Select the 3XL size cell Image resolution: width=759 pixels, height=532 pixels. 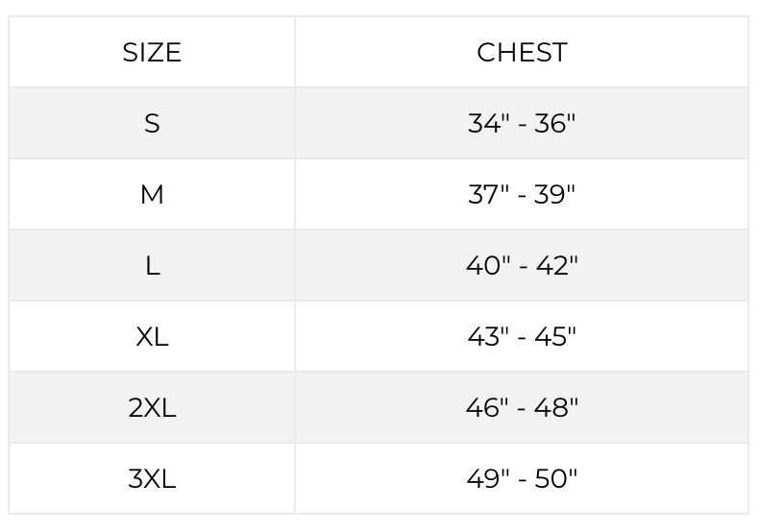click(x=152, y=479)
